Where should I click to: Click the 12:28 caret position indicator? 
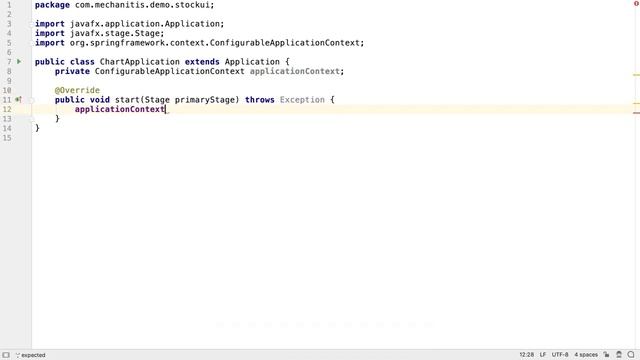click(x=527, y=355)
